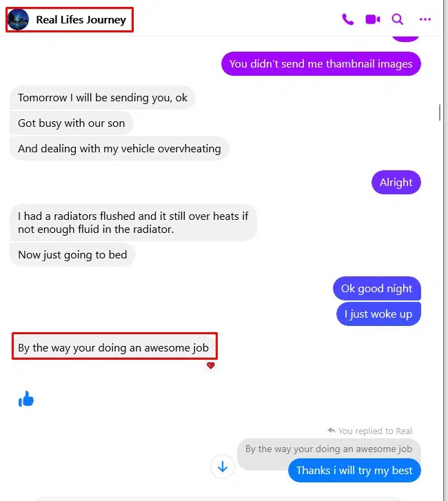Select the 'You didn't send me thambnail images' bubble
The height and width of the screenshot is (501, 448).
(x=320, y=64)
